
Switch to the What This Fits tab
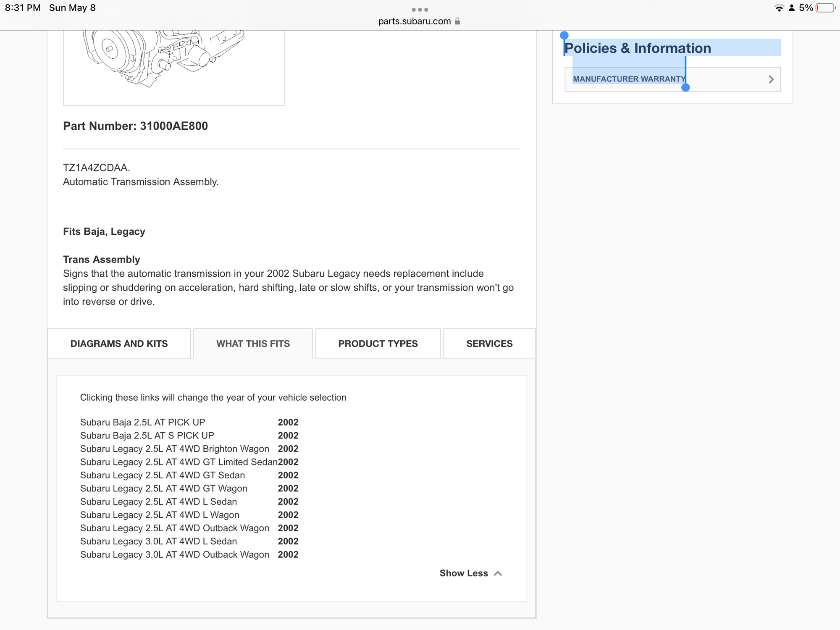(x=253, y=344)
